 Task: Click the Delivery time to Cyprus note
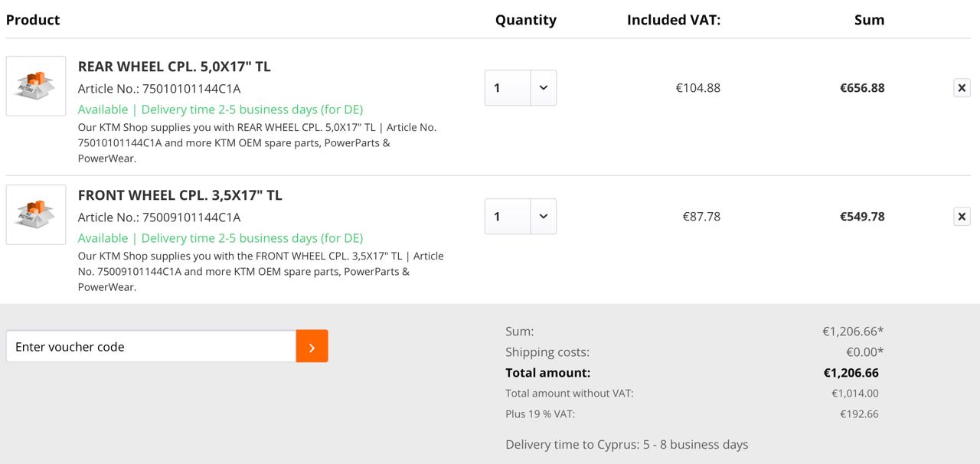point(626,444)
